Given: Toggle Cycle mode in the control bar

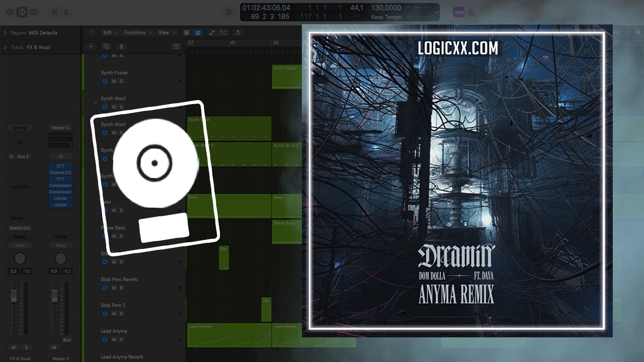Looking at the screenshot, I should coord(229,12).
